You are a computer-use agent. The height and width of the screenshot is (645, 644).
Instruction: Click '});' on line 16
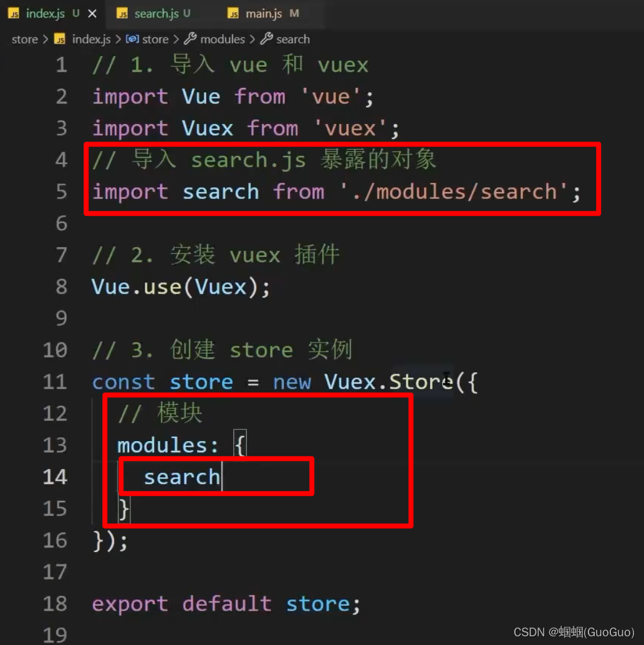click(x=110, y=541)
